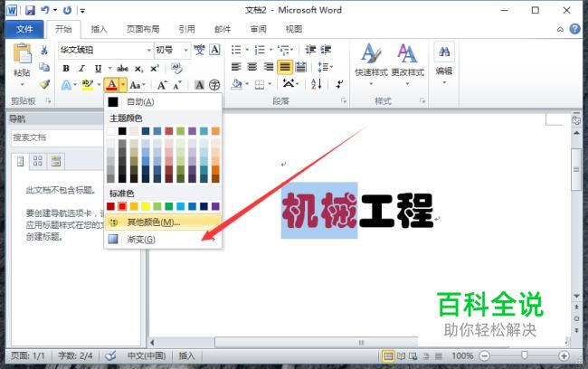Click the Shading paint bucket icon
Viewport: 588px width, 369px height.
(x=237, y=83)
